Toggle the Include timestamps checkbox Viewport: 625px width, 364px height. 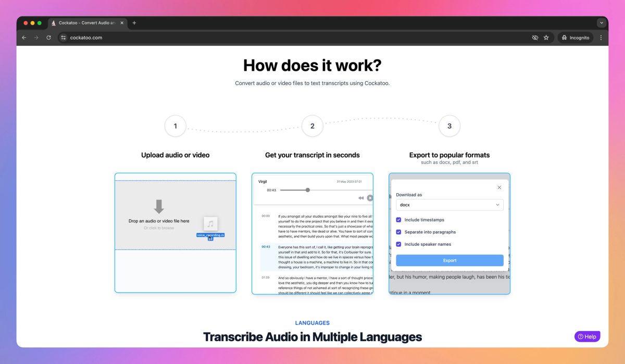click(x=399, y=220)
